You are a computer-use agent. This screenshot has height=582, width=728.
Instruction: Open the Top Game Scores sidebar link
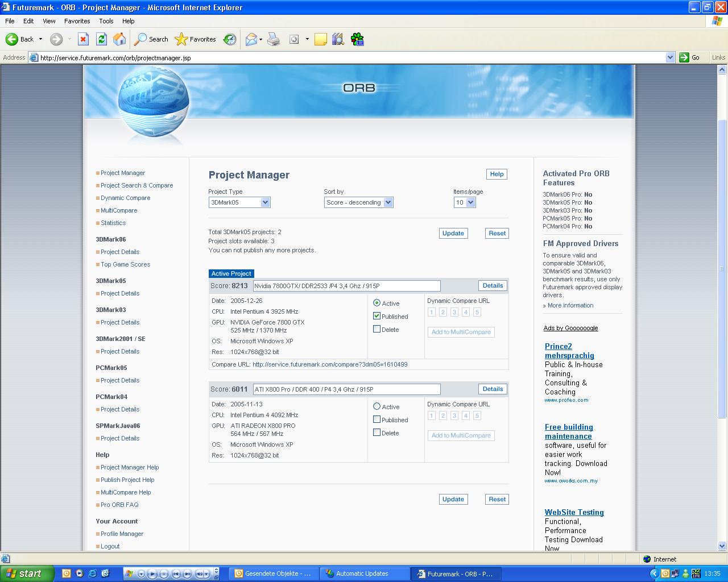point(126,264)
